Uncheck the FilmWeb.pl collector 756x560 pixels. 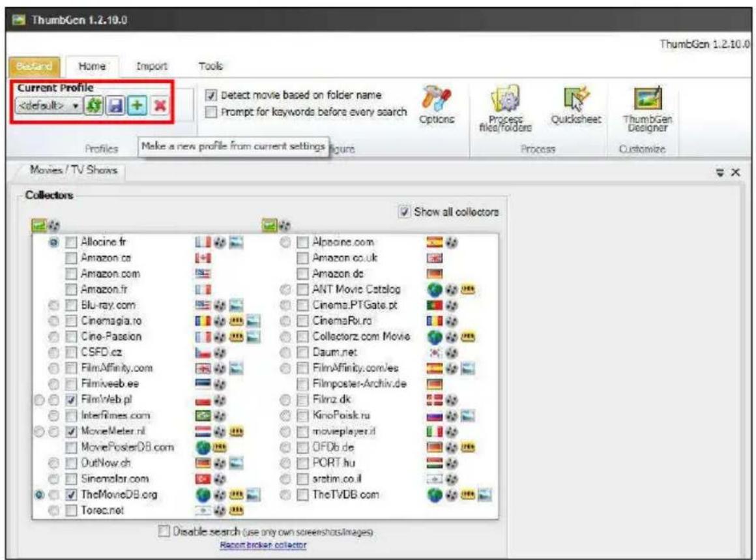[x=71, y=400]
